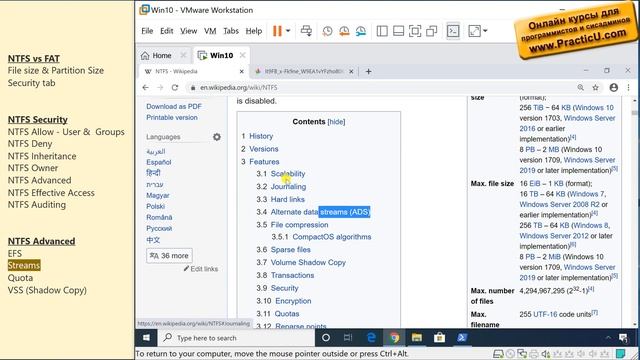
Task: Open PowerShell from the taskbar
Action: coord(462,338)
